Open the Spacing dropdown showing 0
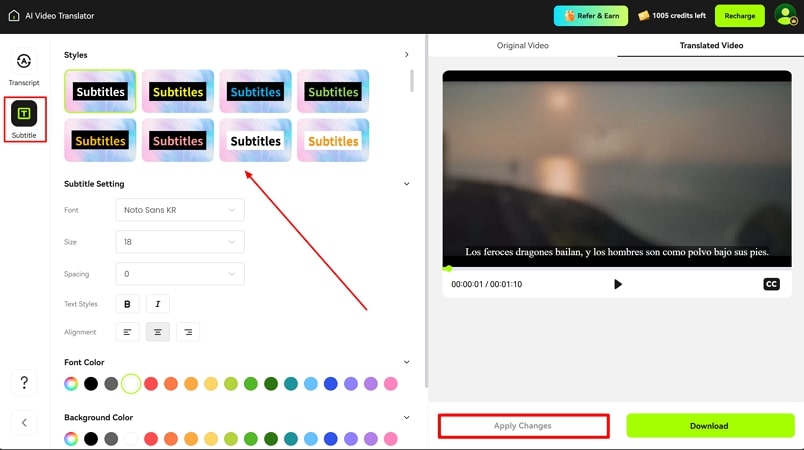The height and width of the screenshot is (450, 804). click(180, 274)
